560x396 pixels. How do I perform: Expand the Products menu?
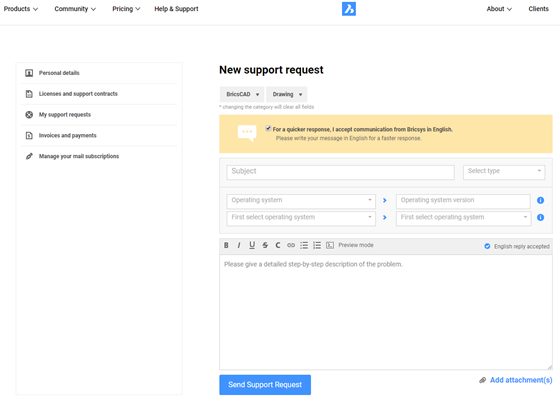(21, 9)
